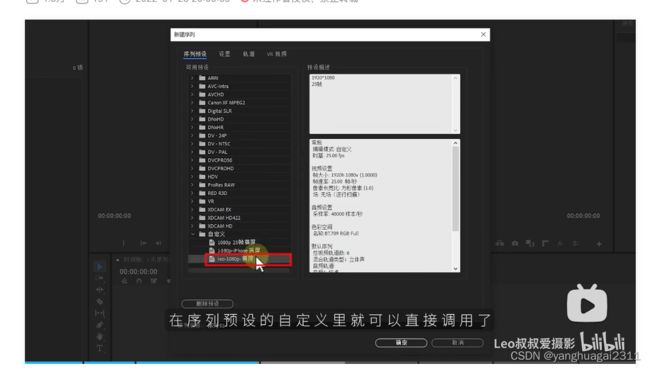Screen dimensions: 650x368
Task: Click the details box scrollbar thumb
Action: (x=456, y=189)
